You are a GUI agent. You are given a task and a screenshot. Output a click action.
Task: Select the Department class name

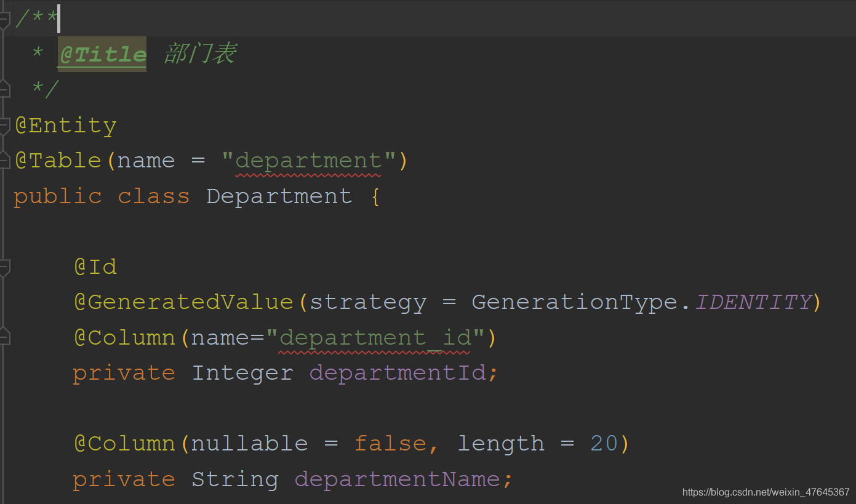coord(279,197)
